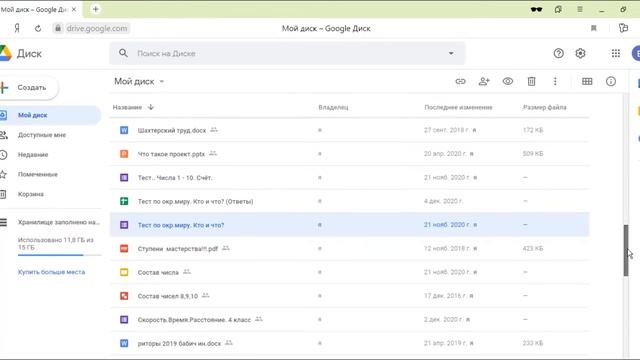
Task: Open Корзина in sidebar
Action: (x=31, y=194)
